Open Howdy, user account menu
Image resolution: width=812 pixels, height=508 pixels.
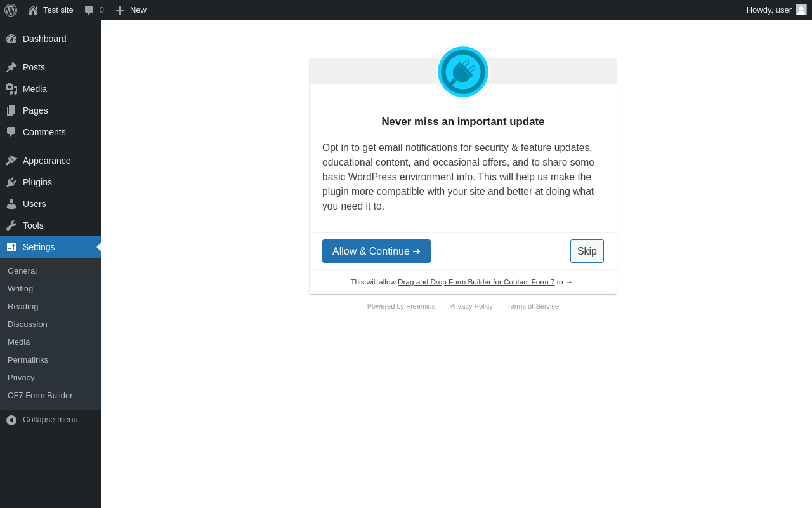click(x=769, y=10)
